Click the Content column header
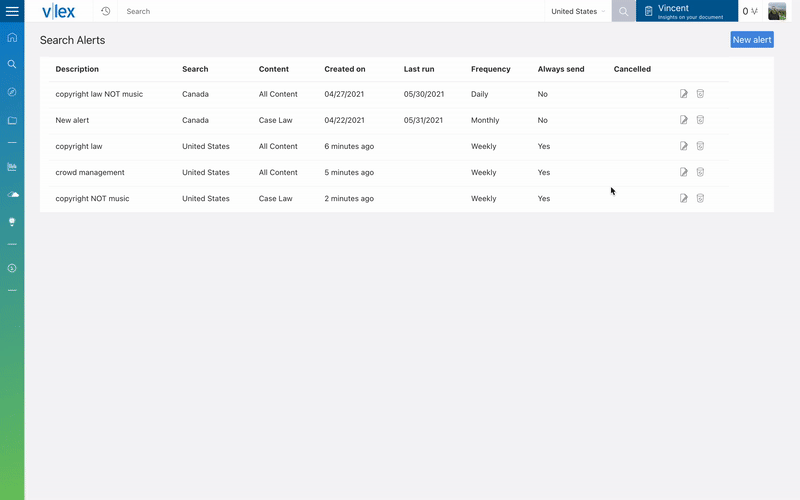This screenshot has width=800, height=500. (273, 69)
